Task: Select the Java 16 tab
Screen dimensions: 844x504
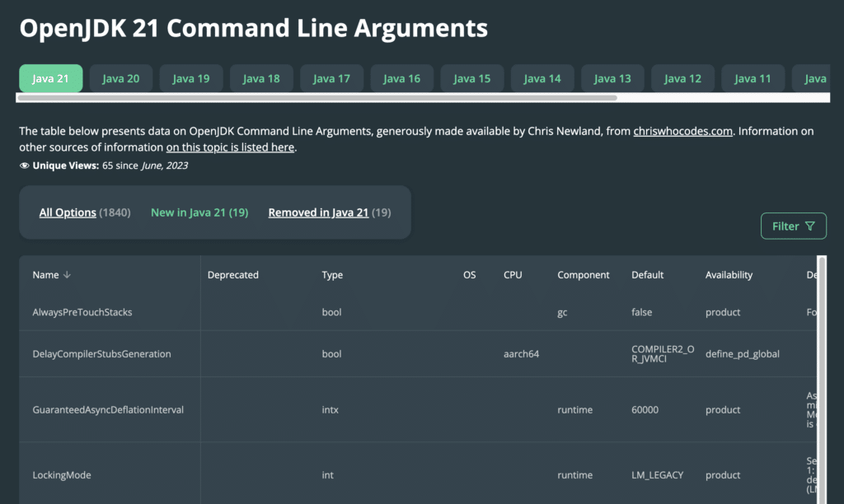Action: [x=401, y=78]
